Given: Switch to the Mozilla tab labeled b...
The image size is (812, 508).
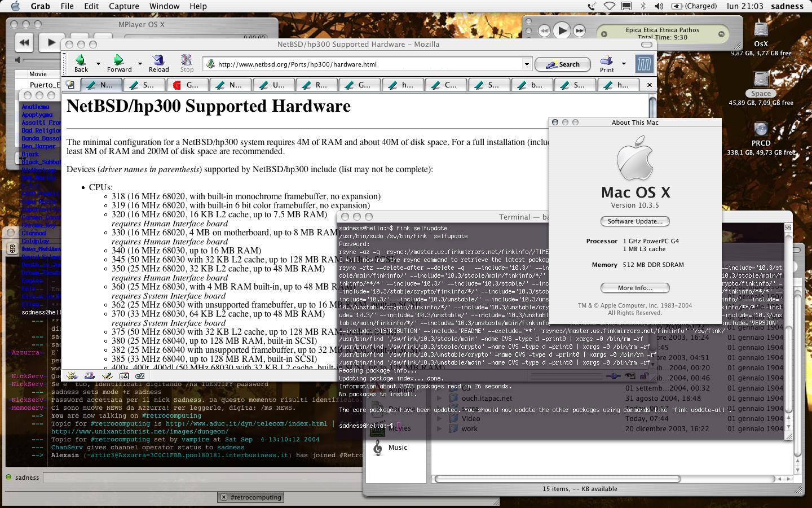Looking at the screenshot, I should (x=532, y=85).
